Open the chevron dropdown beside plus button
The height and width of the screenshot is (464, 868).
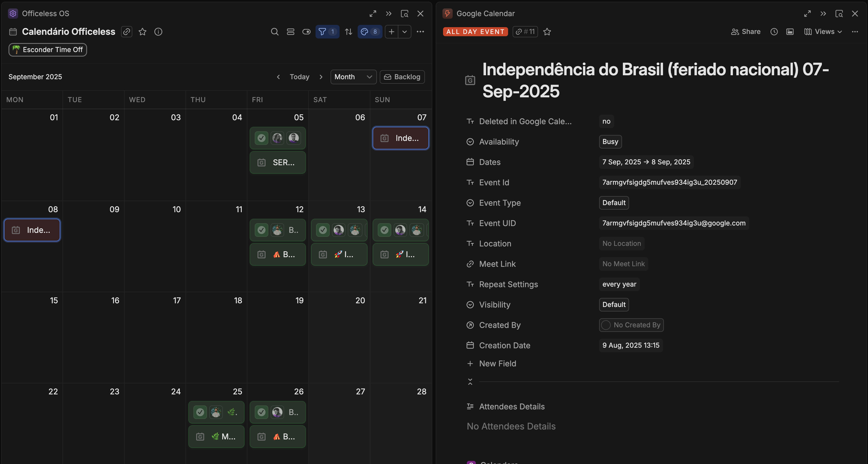pos(404,32)
